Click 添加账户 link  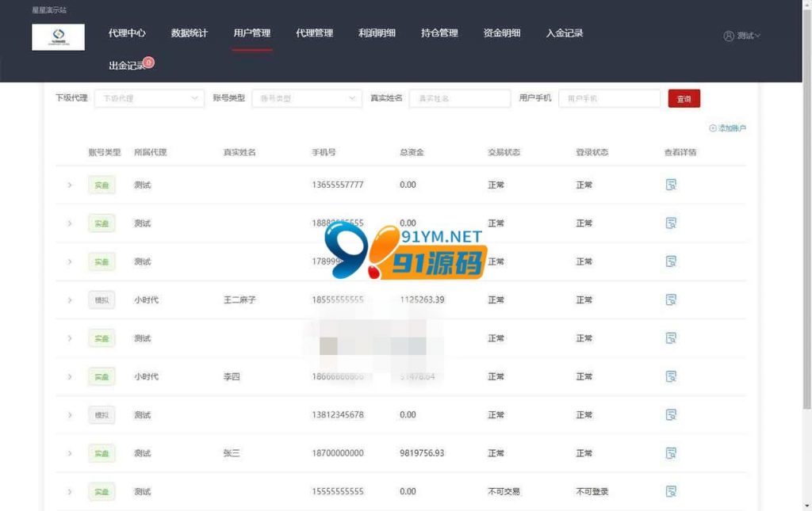(x=728, y=128)
